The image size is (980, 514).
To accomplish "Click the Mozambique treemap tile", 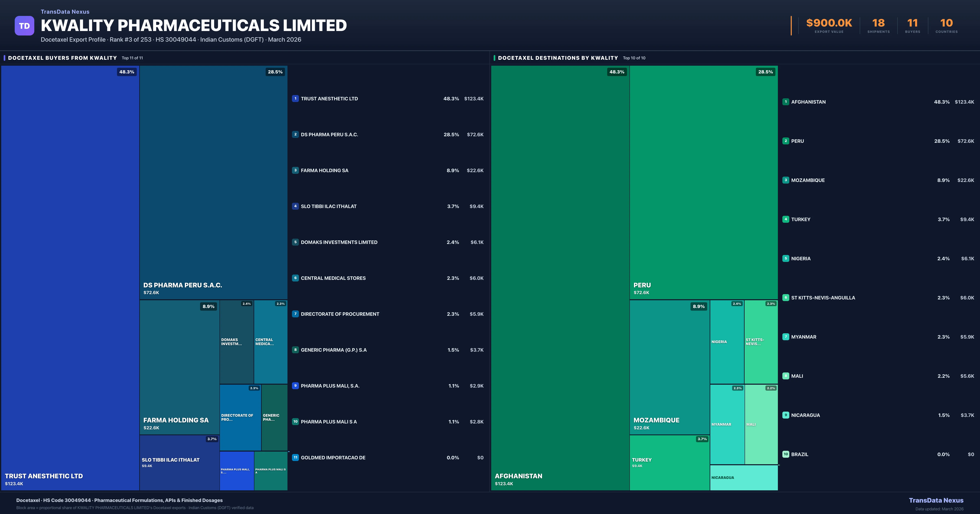I will tap(670, 367).
